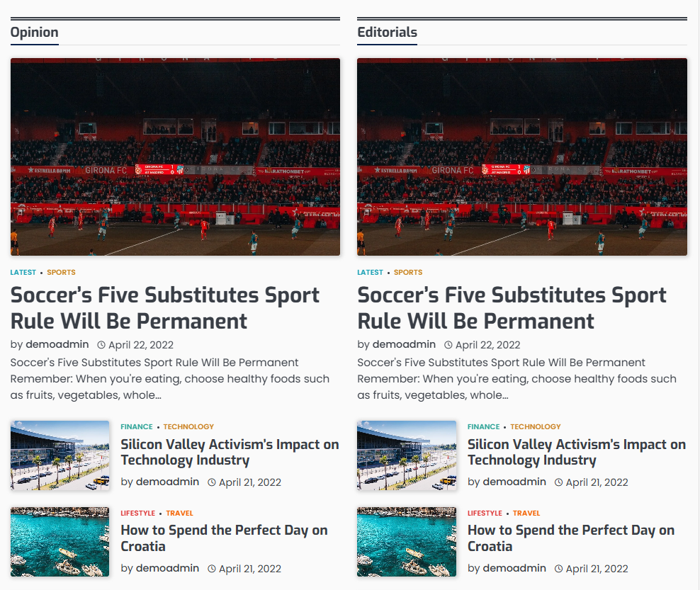Click the clock icon by Silicon Valley date in Opinion
This screenshot has width=700, height=590.
(212, 482)
